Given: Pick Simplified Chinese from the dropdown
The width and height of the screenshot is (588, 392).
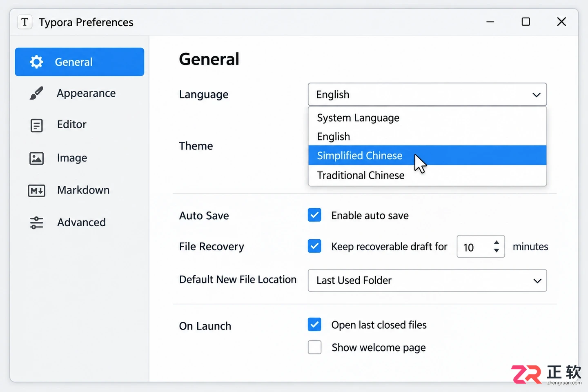Looking at the screenshot, I should [x=427, y=155].
